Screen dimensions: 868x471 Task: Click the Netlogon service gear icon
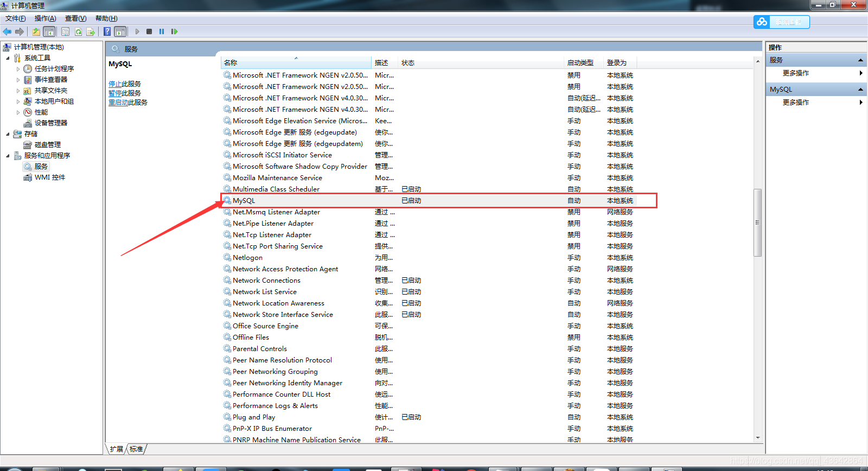point(227,257)
